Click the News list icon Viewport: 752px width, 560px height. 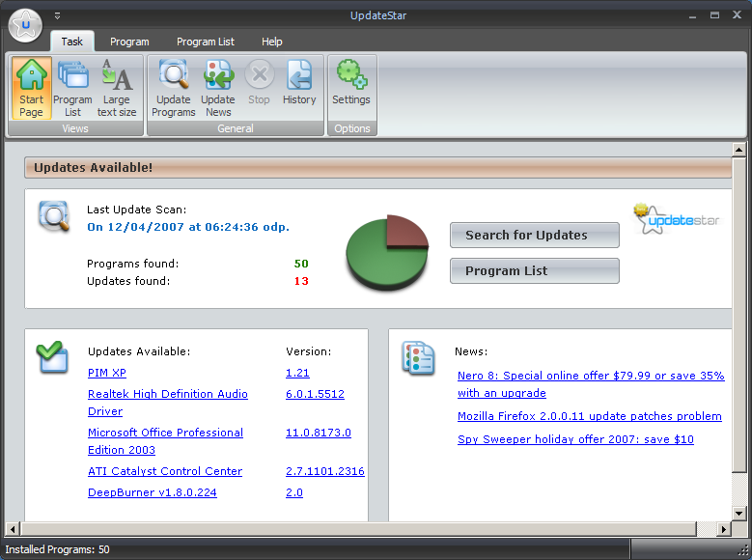click(x=418, y=358)
